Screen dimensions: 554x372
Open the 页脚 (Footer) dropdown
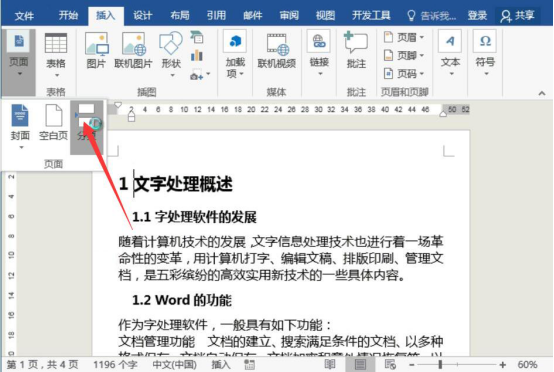coord(404,55)
